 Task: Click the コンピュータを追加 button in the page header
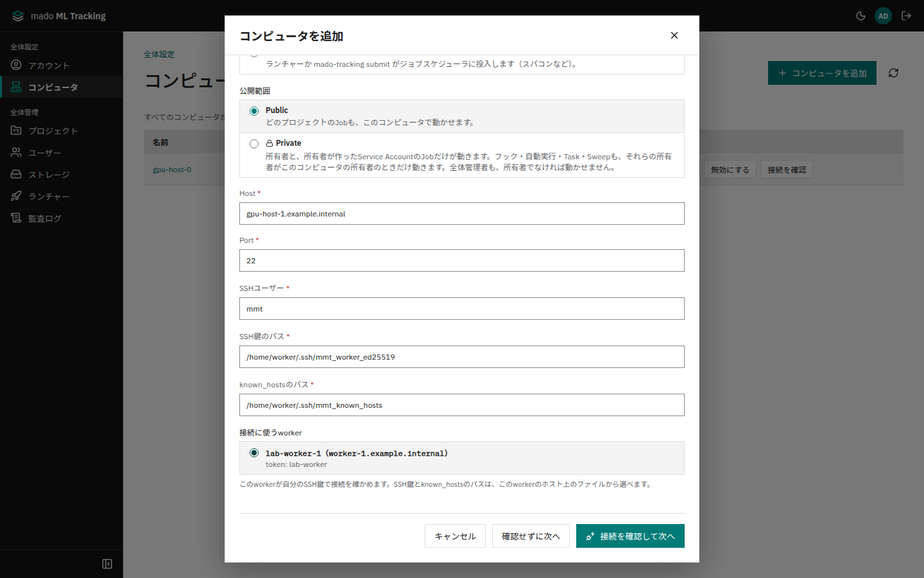point(822,73)
